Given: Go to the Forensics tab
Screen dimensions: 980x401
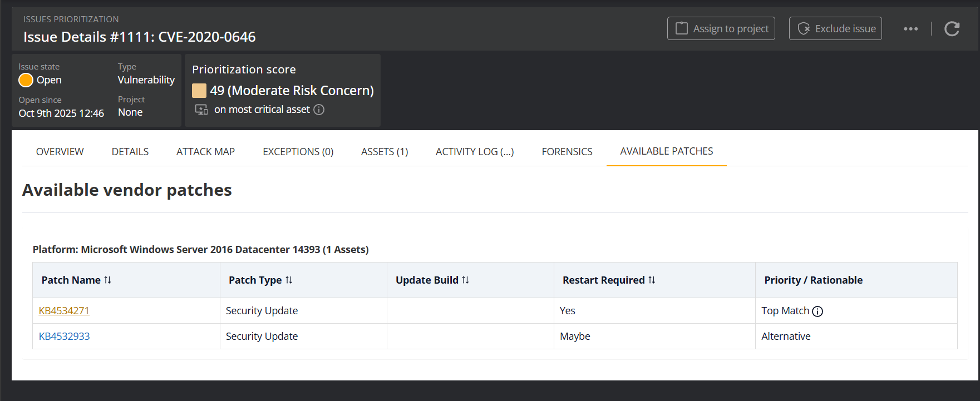Looking at the screenshot, I should click(x=567, y=152).
